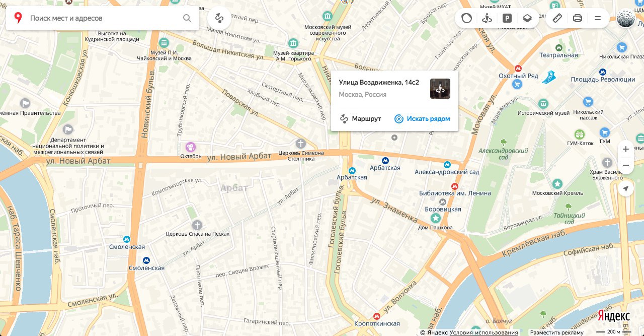Zoom out with the minus button
The width and height of the screenshot is (644, 336).
click(x=625, y=165)
